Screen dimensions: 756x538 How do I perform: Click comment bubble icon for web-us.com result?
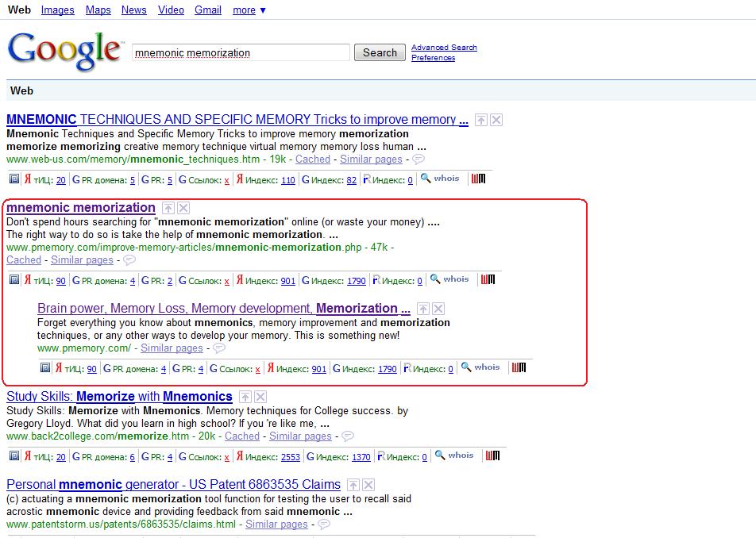click(x=418, y=159)
